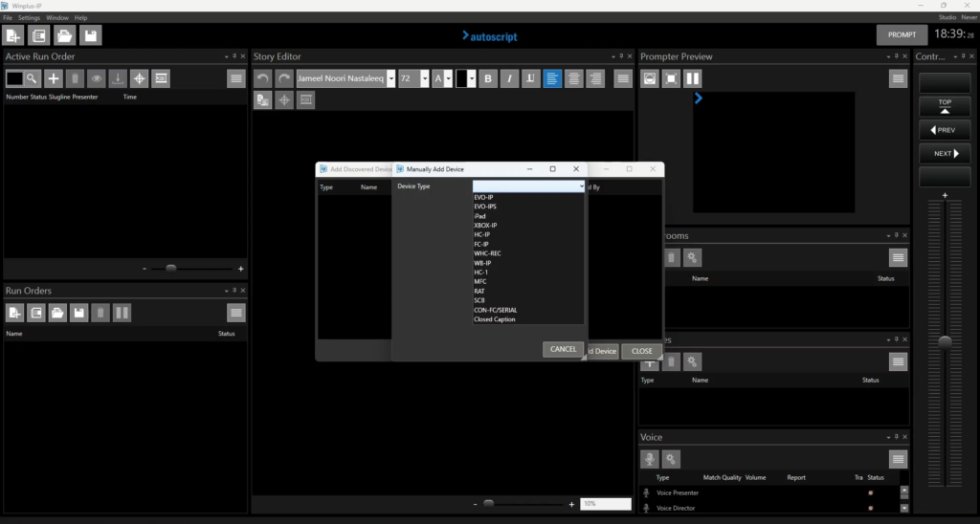
Task: Create new run order in Run Orders panel
Action: [x=15, y=313]
